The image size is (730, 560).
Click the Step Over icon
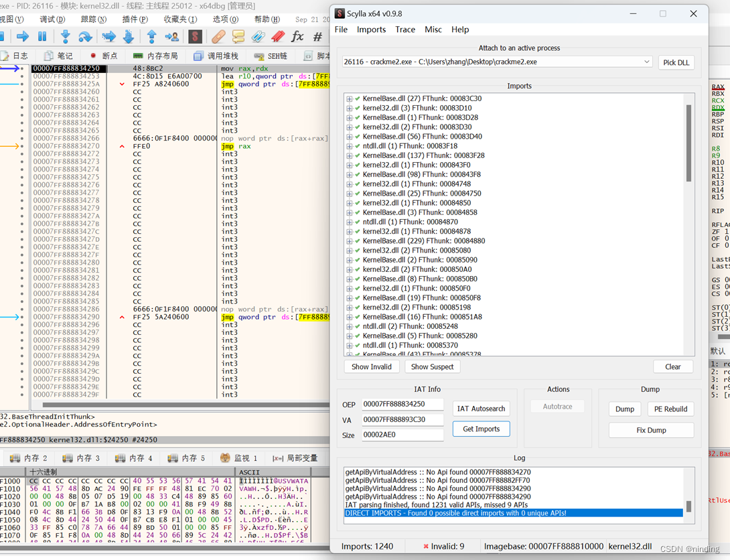pos(85,36)
